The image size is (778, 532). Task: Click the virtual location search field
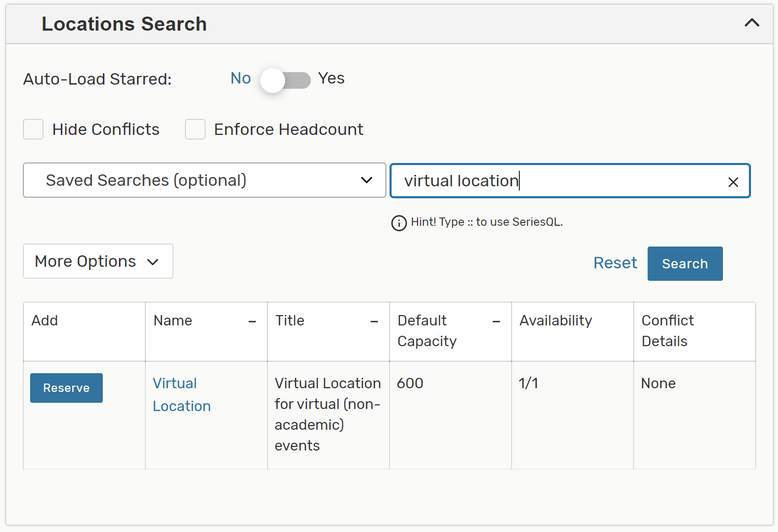point(561,181)
